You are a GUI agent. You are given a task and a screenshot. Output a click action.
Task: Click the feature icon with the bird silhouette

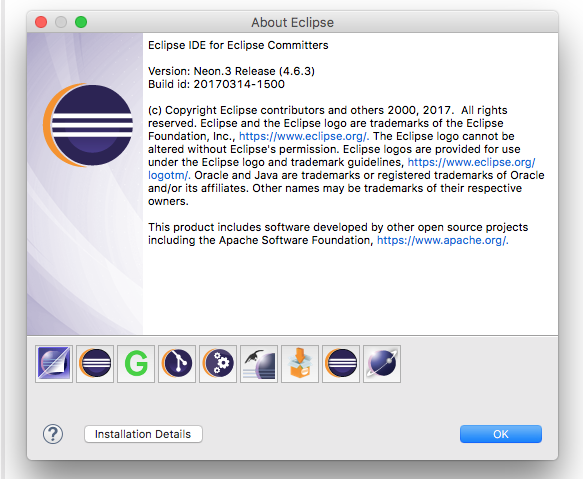click(x=259, y=363)
